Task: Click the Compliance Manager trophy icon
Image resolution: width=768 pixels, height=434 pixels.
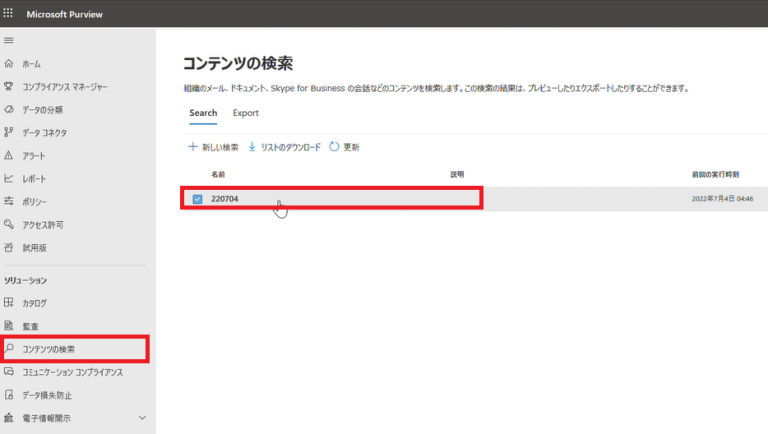Action: [9, 86]
